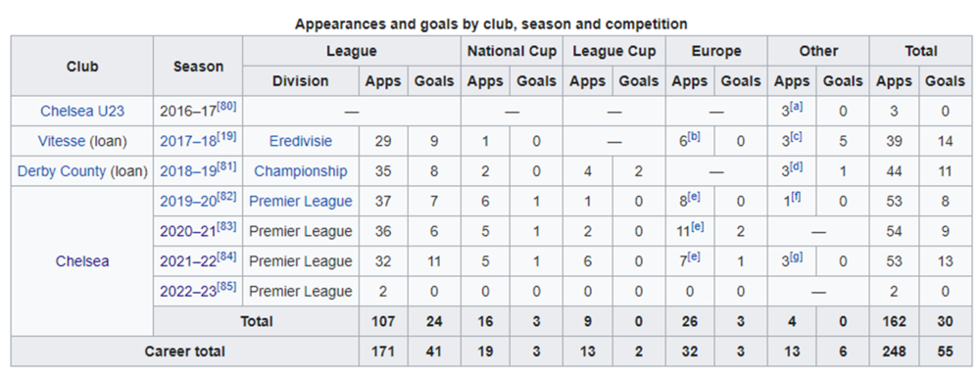The image size is (980, 374).
Task: Select the Career total 248 apps cell
Action: 895,351
